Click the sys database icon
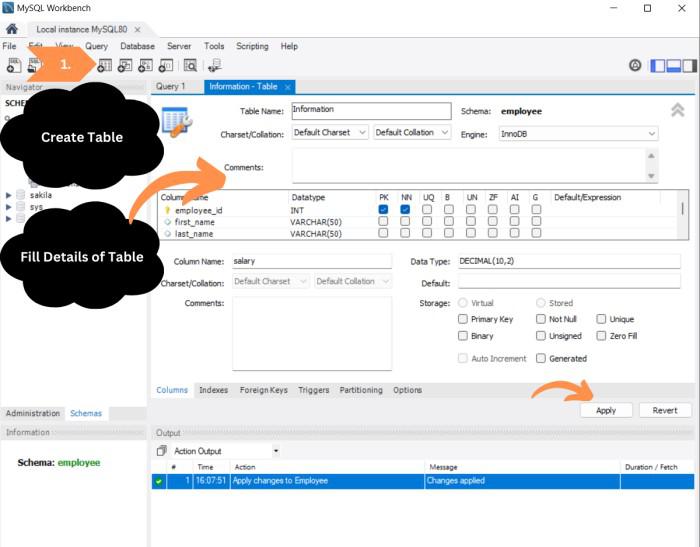 (21, 207)
